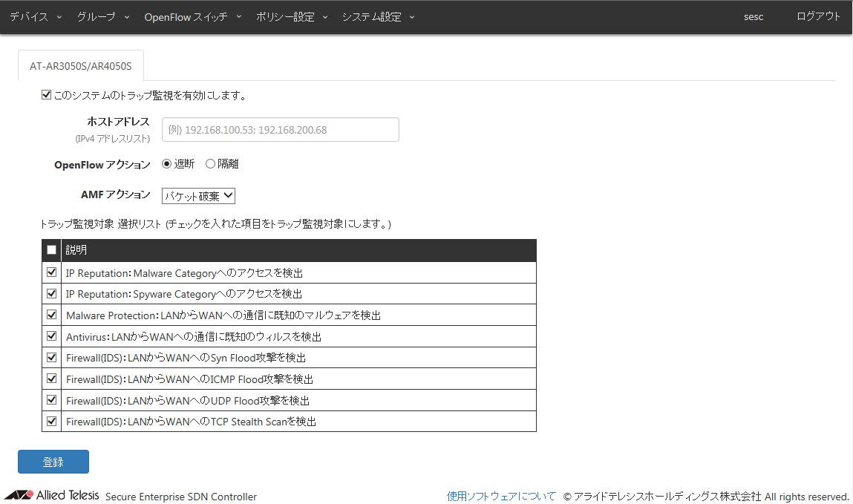Select the AT-AR3050S/AR4050S tab
Screen dimensions: 853x504
click(x=80, y=65)
